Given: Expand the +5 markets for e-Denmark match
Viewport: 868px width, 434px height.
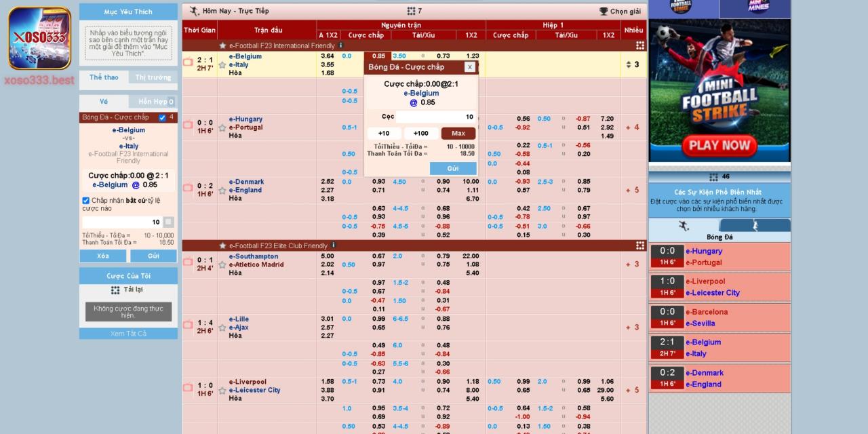Looking at the screenshot, I should 632,191.
